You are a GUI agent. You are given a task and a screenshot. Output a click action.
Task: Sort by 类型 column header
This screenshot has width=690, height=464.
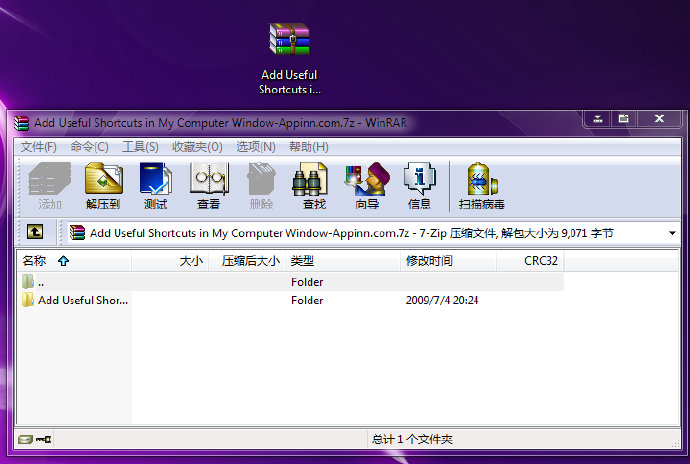[343, 261]
